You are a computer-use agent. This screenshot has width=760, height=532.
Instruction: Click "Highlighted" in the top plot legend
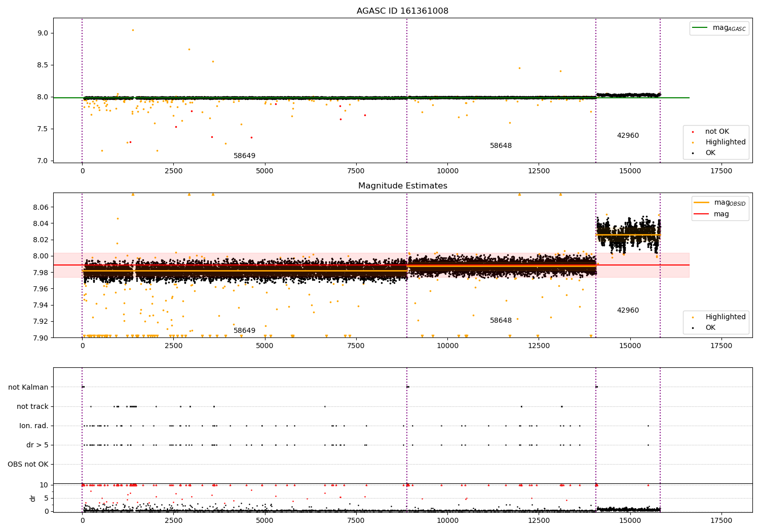(x=726, y=142)
